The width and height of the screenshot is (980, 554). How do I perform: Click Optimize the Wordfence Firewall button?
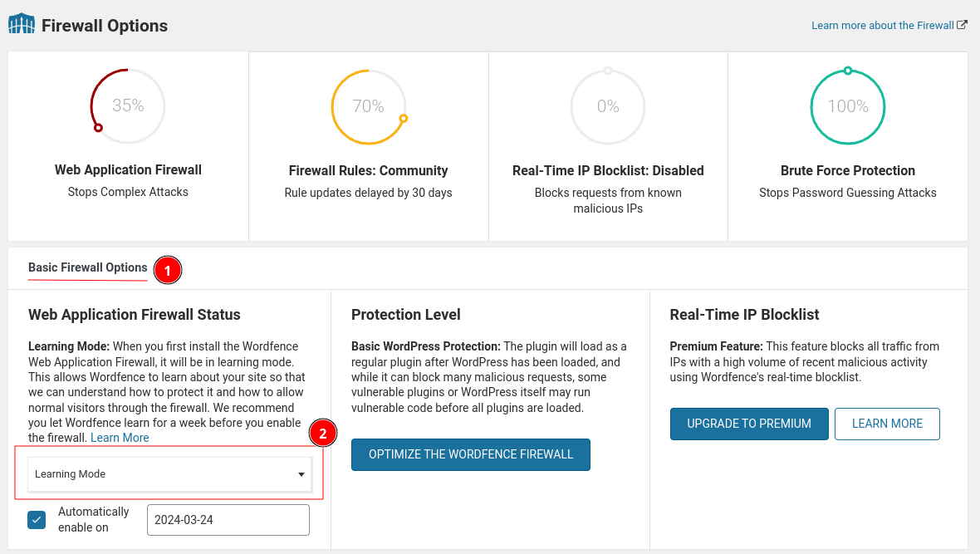point(470,454)
